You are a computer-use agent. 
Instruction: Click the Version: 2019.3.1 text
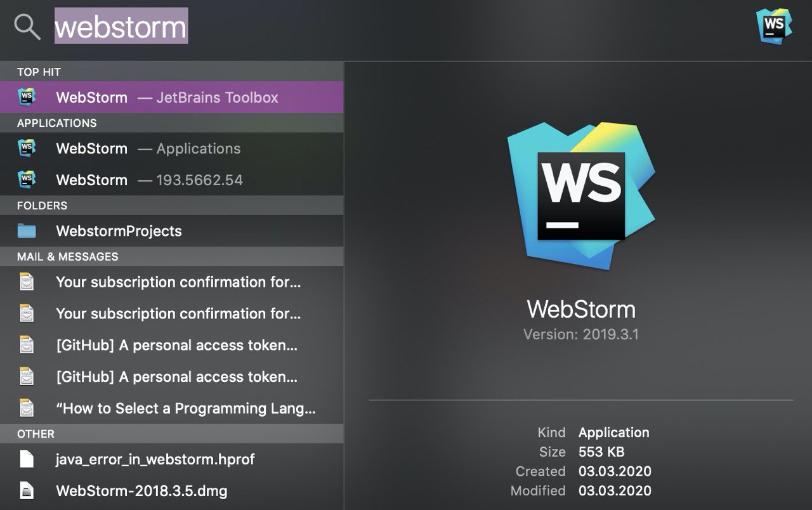pos(581,334)
